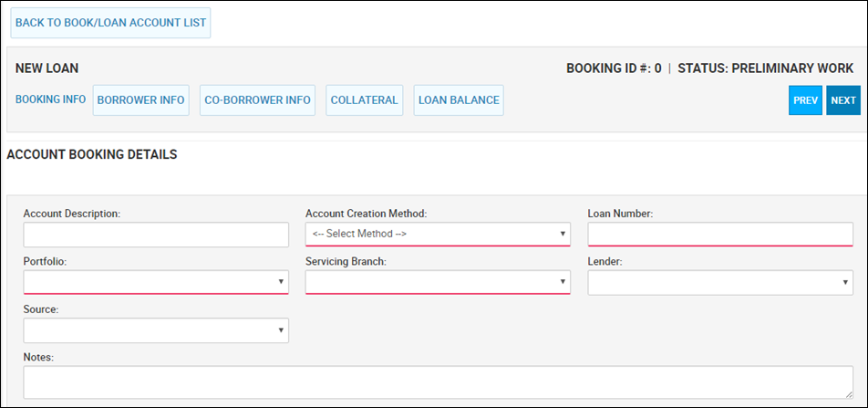Open the Source dropdown

(156, 330)
